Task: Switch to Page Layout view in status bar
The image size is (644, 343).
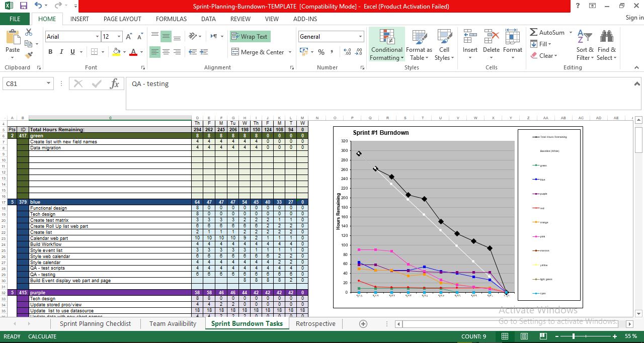Action: (524, 336)
